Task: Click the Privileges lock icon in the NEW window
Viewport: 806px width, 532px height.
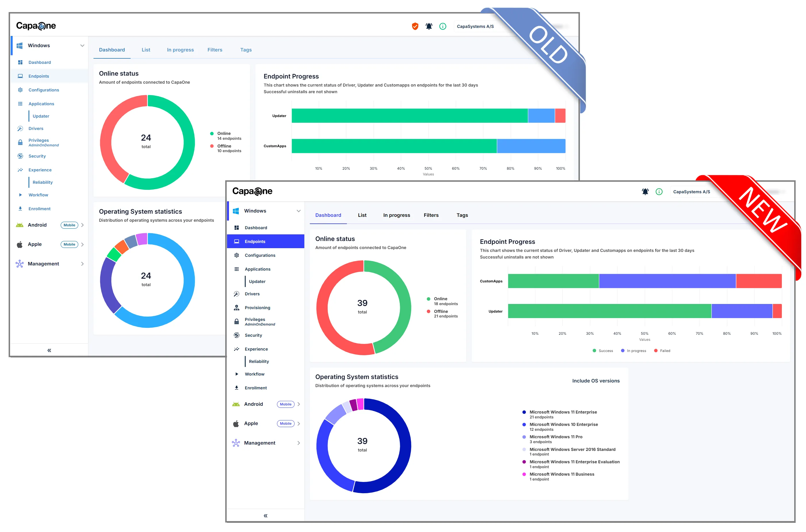Action: coord(236,322)
